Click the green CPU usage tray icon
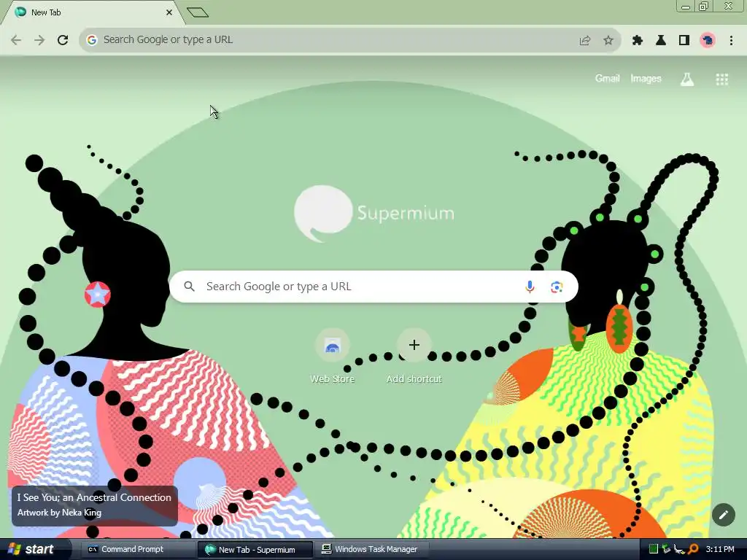The image size is (747, 560). click(653, 550)
